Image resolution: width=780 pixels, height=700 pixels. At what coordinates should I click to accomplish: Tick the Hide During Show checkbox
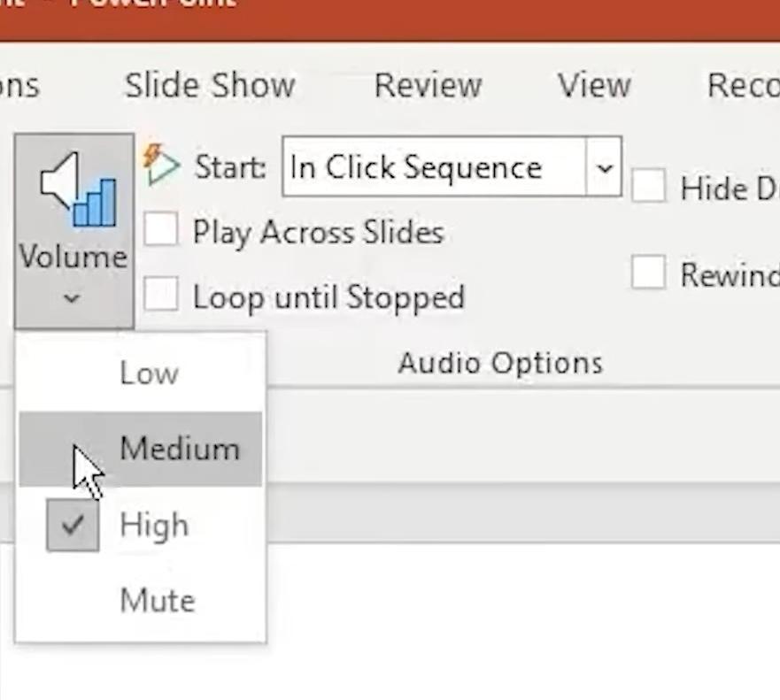[648, 187]
